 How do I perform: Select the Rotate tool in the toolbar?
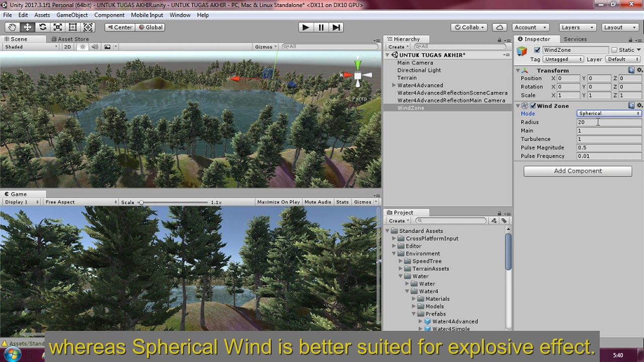pos(42,27)
